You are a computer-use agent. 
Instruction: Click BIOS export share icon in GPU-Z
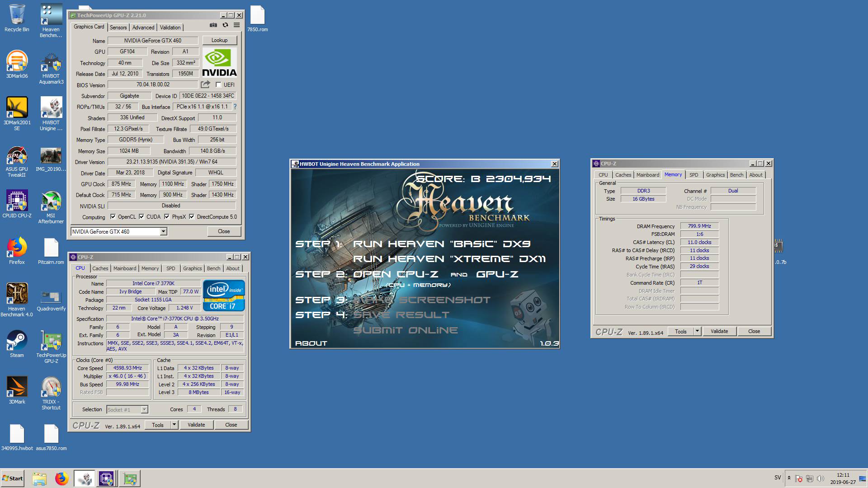(x=206, y=84)
